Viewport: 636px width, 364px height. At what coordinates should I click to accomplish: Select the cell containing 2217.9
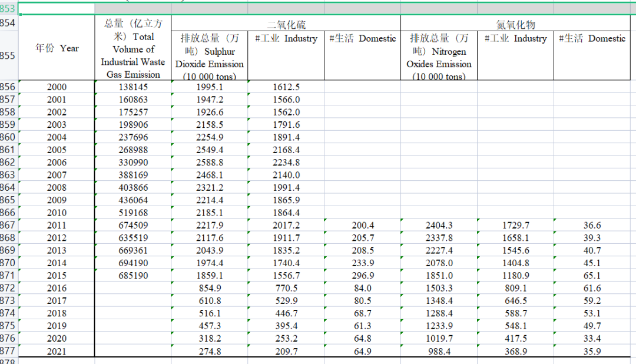tap(209, 225)
